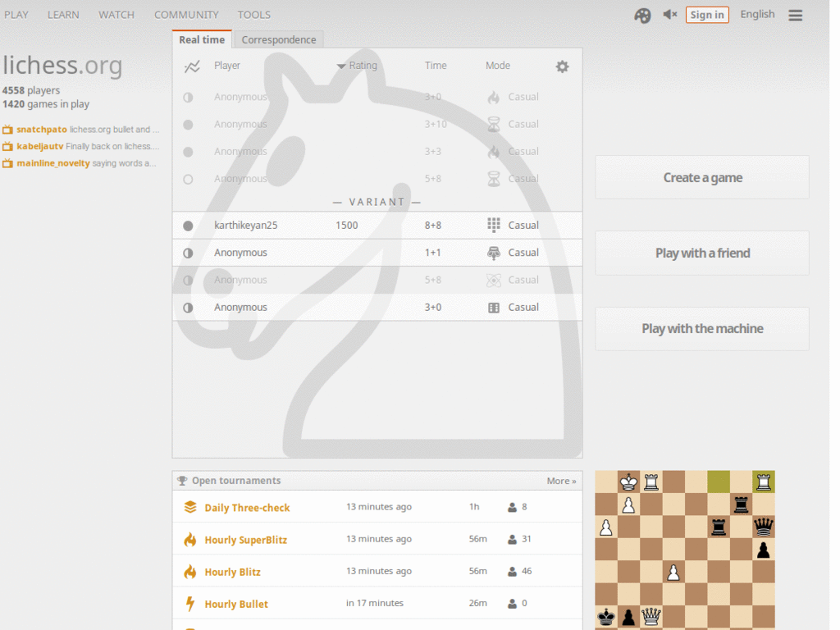
Task: Click the variant grid icon in 8+8 row
Action: (493, 225)
